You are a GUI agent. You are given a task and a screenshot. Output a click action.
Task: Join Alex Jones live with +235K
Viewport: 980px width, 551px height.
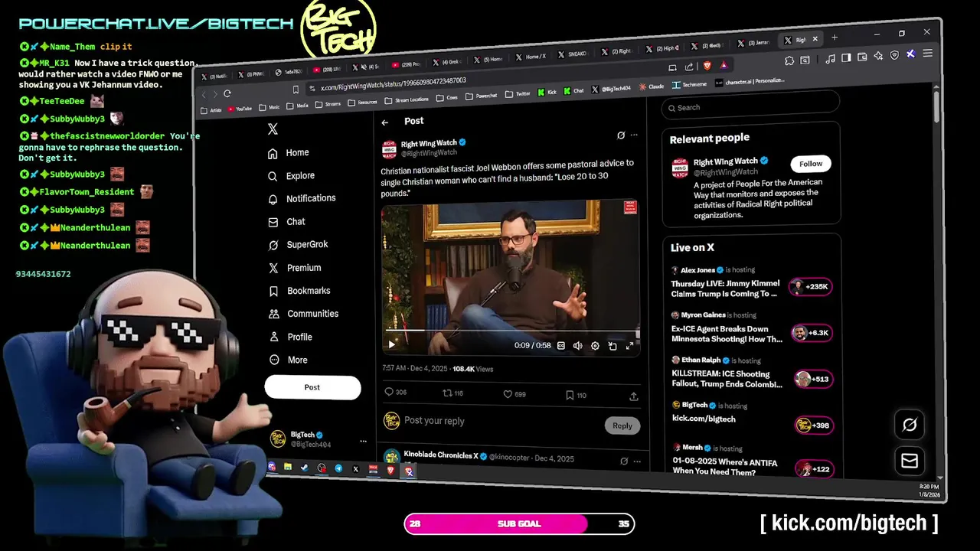(811, 287)
